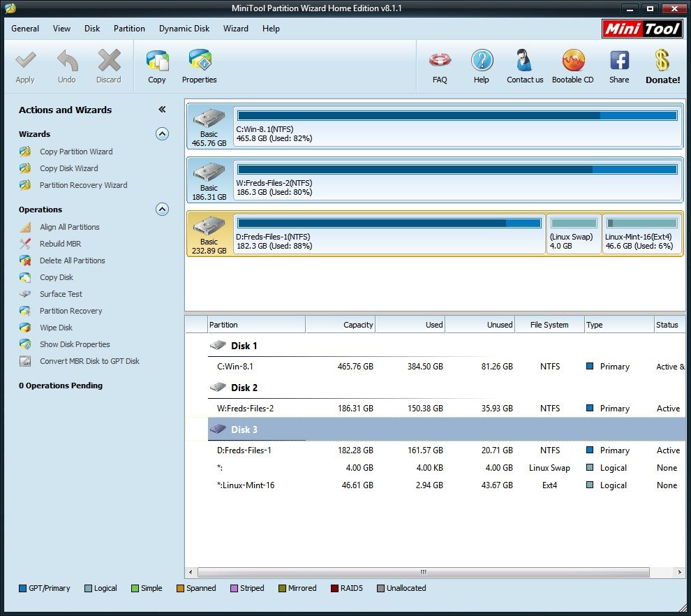The image size is (691, 616).
Task: Open the Dynamic Disk menu
Action: click(184, 29)
